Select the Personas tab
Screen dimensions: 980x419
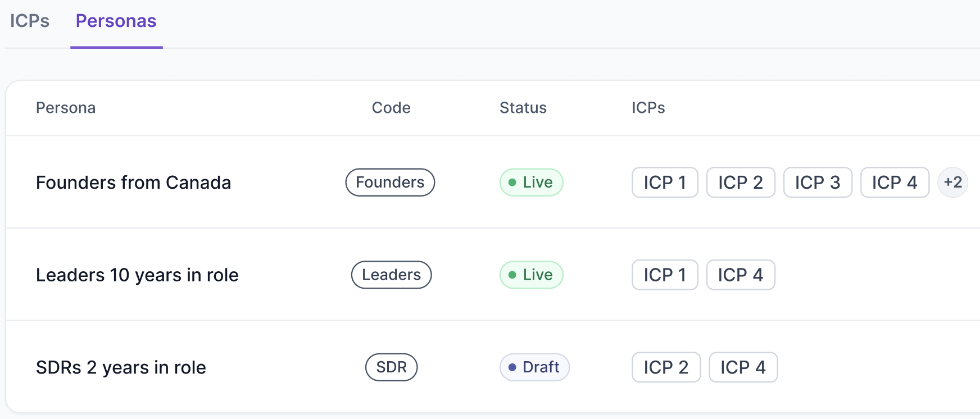[116, 21]
